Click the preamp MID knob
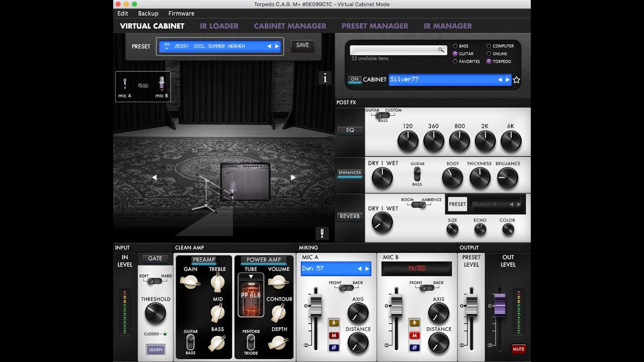 [x=217, y=313]
